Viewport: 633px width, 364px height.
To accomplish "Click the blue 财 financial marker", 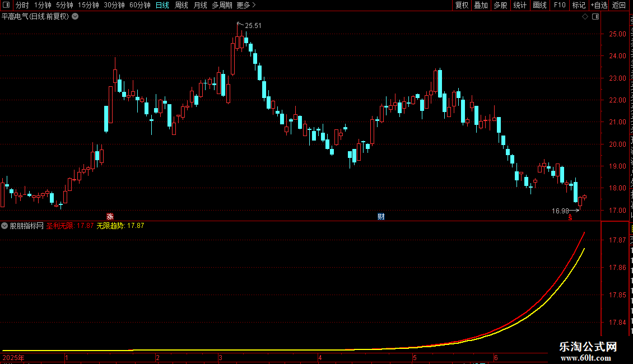I will click(x=381, y=217).
